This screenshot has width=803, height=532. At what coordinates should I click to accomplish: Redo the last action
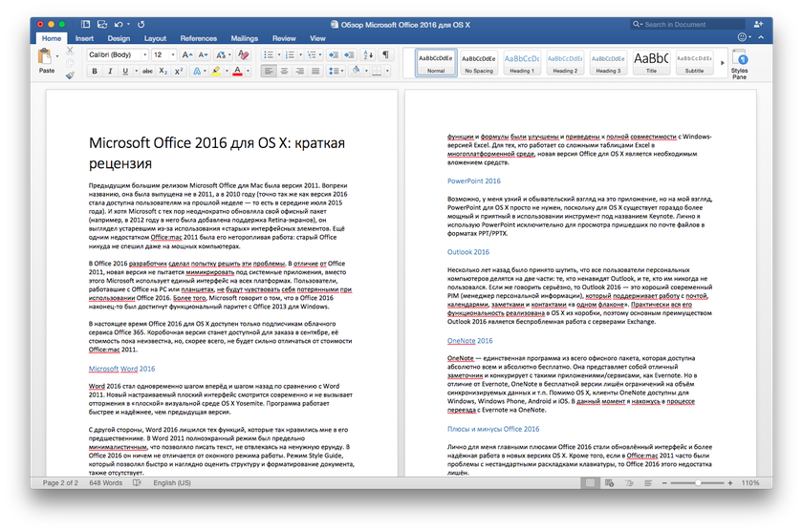click(x=141, y=24)
